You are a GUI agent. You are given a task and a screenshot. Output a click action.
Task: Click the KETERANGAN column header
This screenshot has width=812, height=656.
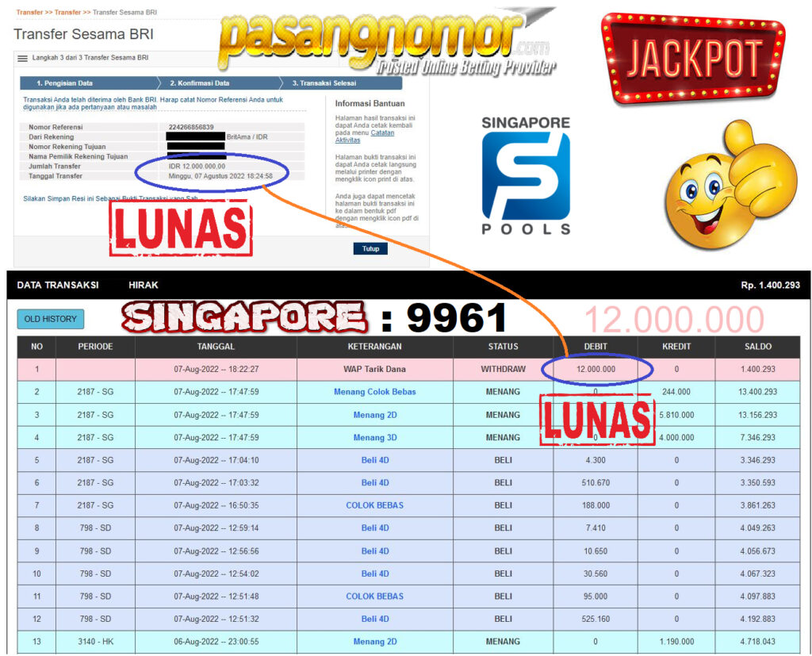[x=374, y=347]
